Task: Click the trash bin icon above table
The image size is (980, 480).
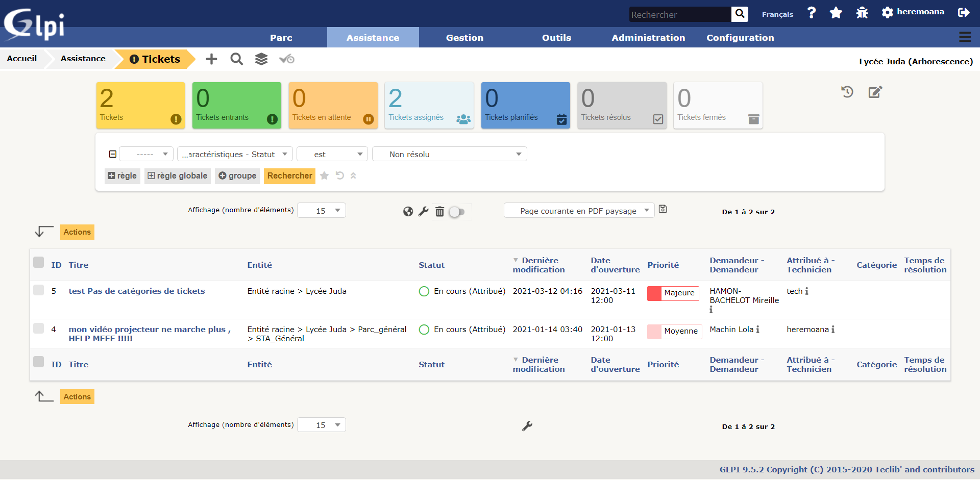Action: (439, 211)
